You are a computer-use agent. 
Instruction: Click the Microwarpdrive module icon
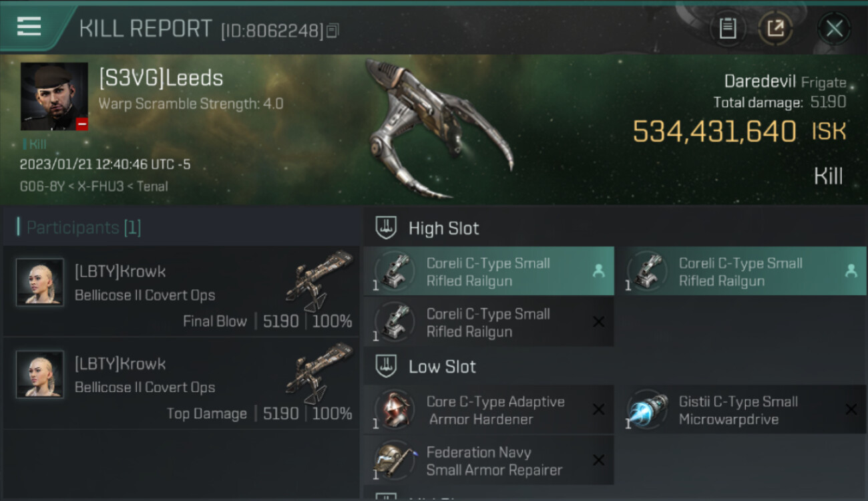coord(648,410)
